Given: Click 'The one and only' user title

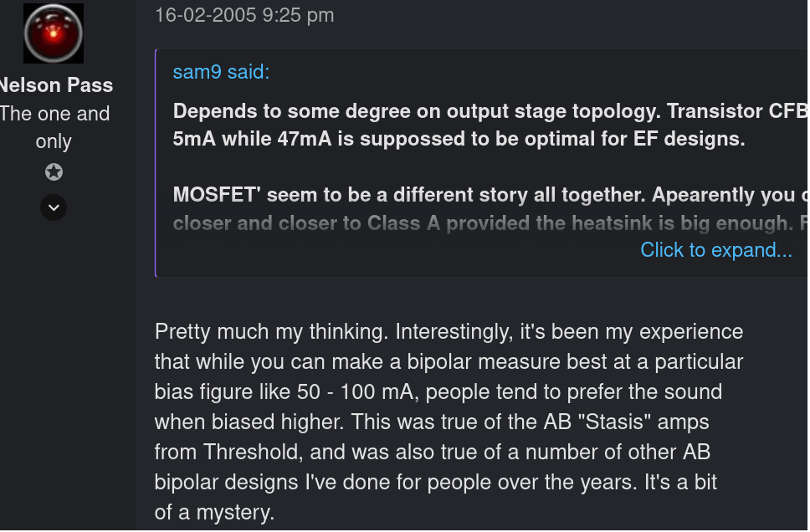Looking at the screenshot, I should [54, 128].
